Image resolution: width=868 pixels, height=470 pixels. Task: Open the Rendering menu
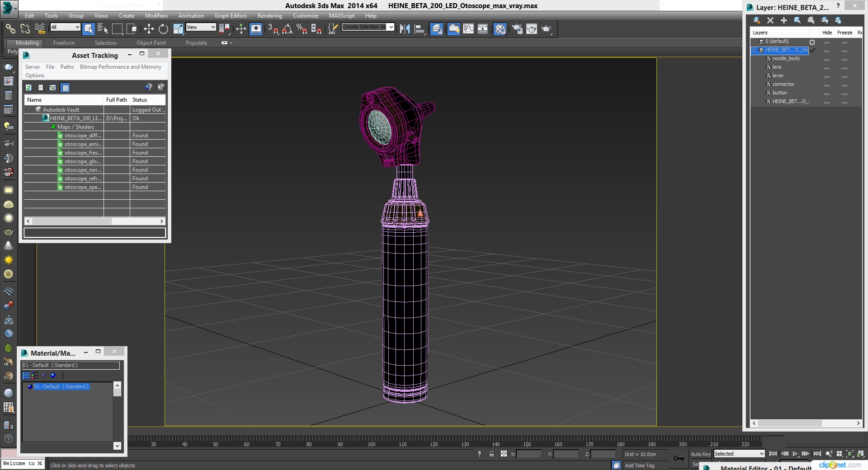270,15
